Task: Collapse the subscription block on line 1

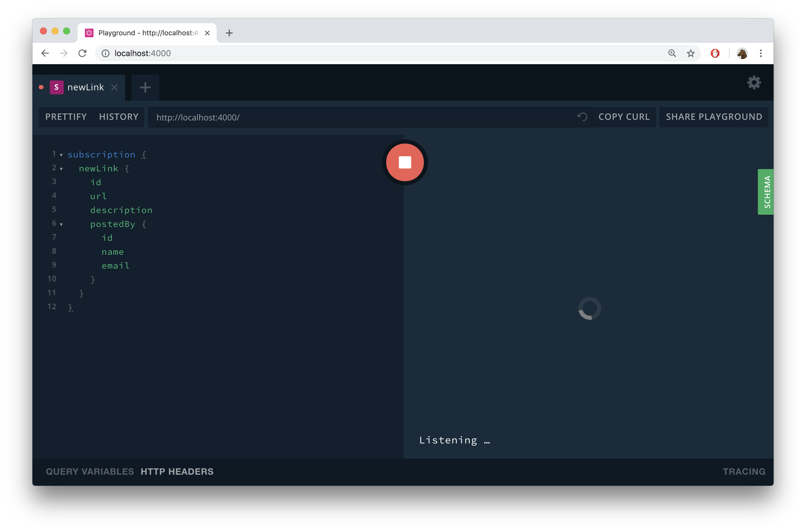Action: [x=61, y=155]
